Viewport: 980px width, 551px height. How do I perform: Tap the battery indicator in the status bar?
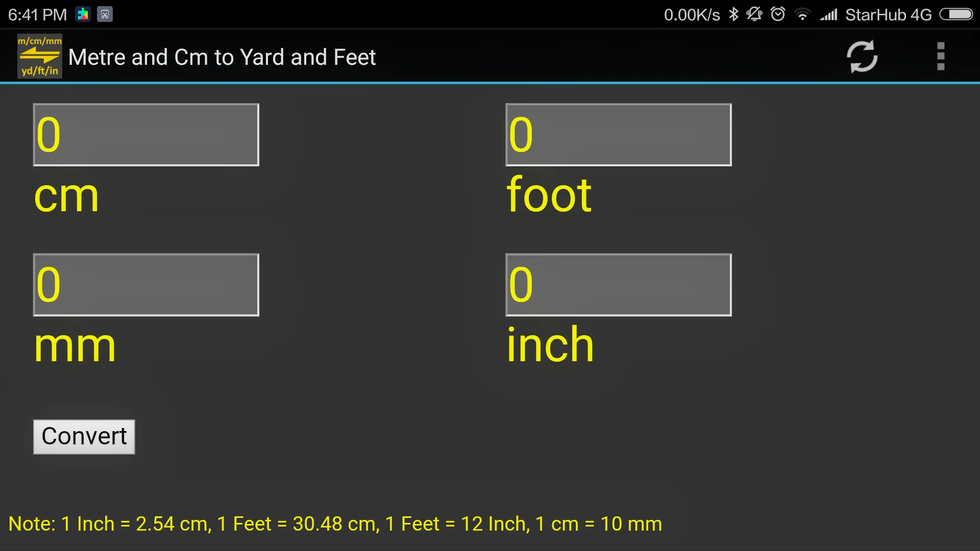tap(957, 14)
